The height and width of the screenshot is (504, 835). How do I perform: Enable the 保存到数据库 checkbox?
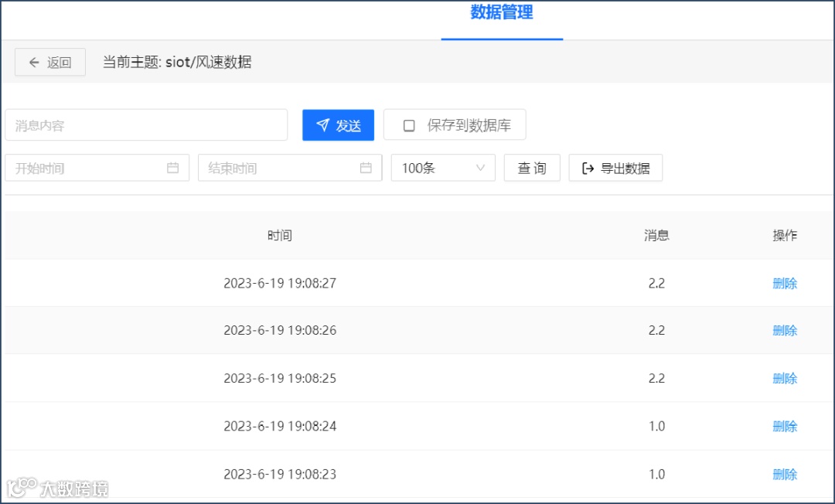[x=409, y=125]
